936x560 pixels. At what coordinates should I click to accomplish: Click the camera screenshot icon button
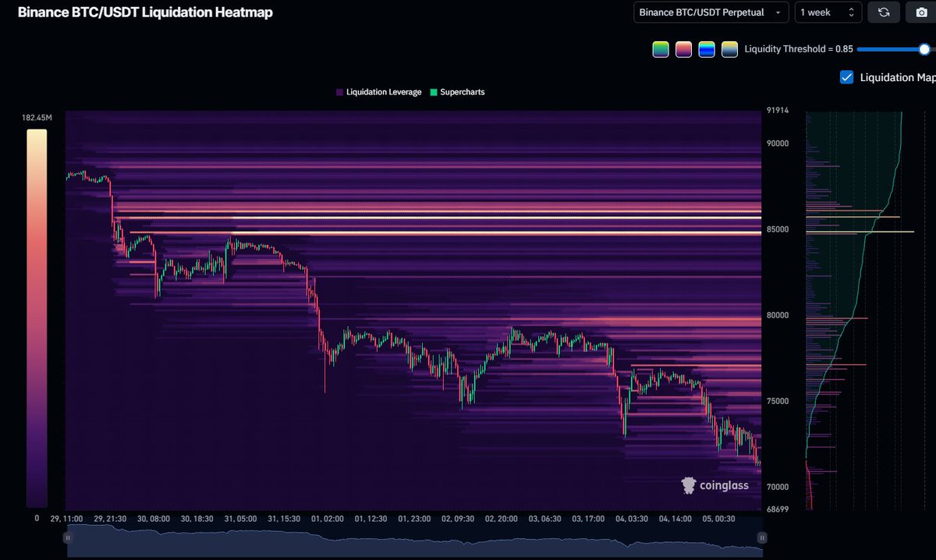pos(920,12)
